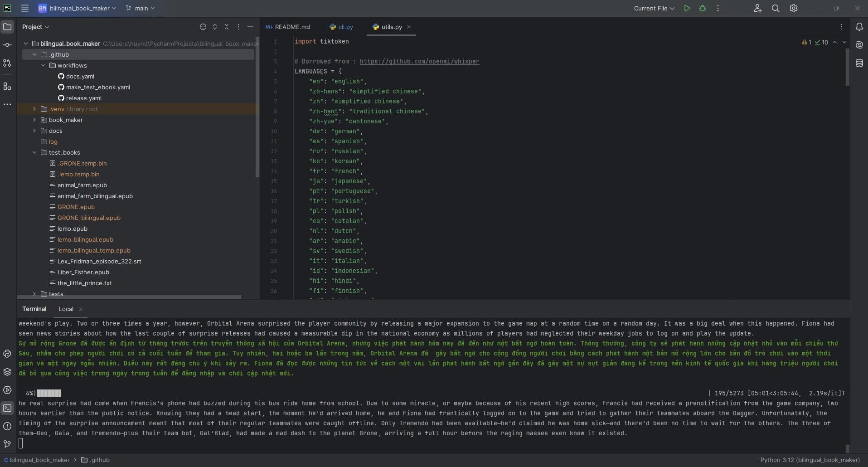Image resolution: width=868 pixels, height=467 pixels.
Task: Open the main branch dropdown
Action: 141,8
